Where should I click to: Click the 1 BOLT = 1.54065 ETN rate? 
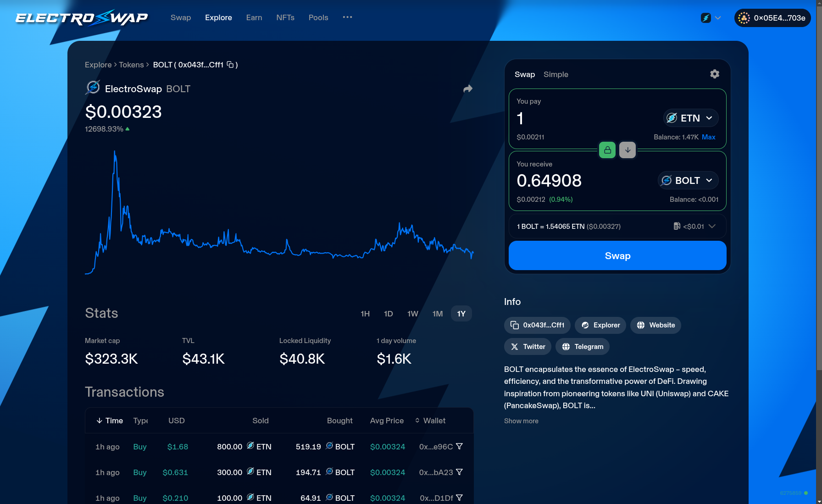coord(569,227)
